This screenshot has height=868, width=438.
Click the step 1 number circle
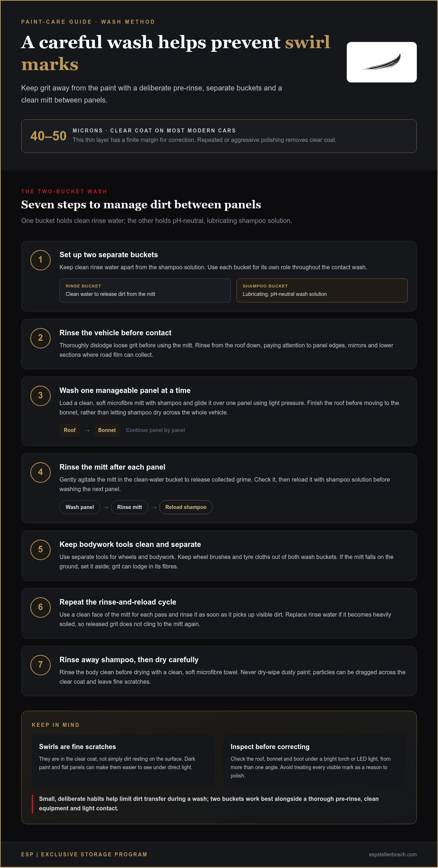coord(41,260)
